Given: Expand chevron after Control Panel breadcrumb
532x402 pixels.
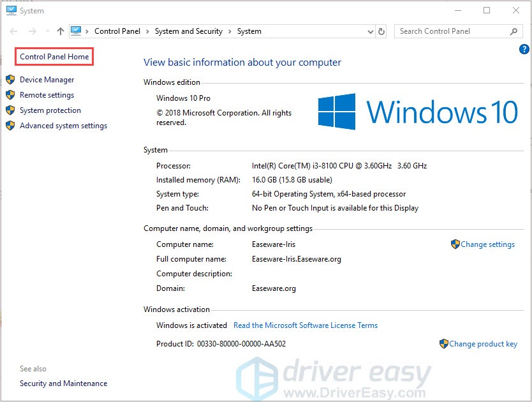Looking at the screenshot, I should click(147, 31).
